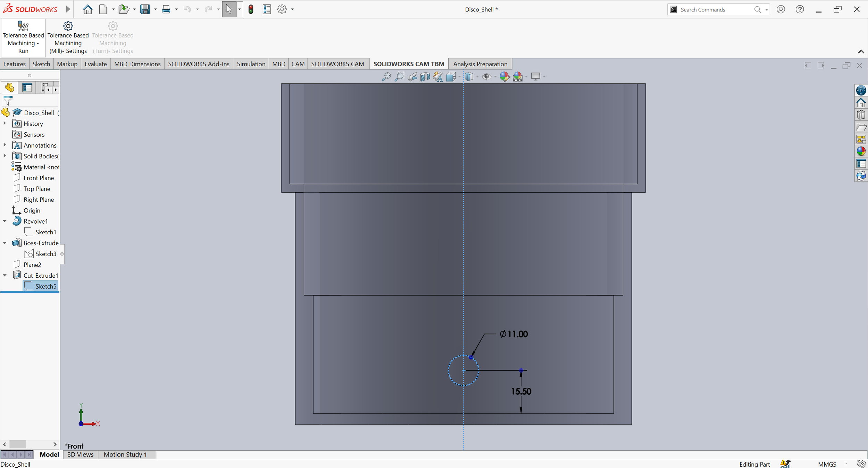Click the Rebuild traffic light icon
868x468 pixels.
click(251, 9)
